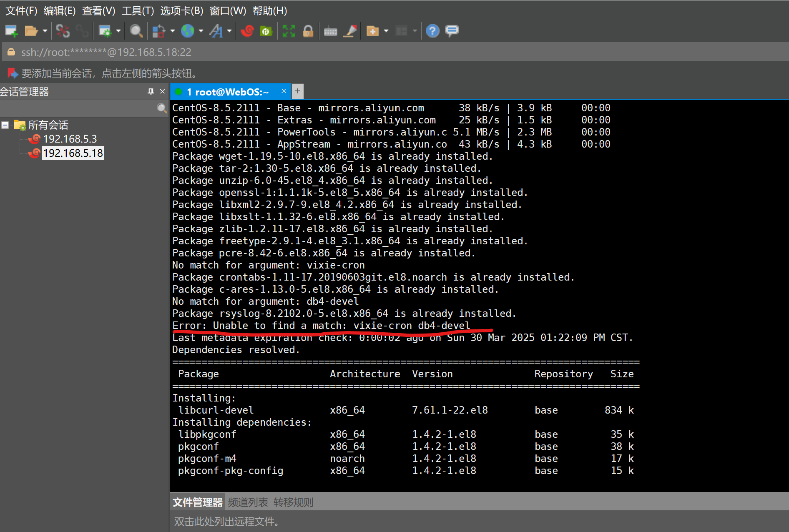Image resolution: width=789 pixels, height=532 pixels.
Task: Add a new tab with plus button
Action: [x=298, y=91]
